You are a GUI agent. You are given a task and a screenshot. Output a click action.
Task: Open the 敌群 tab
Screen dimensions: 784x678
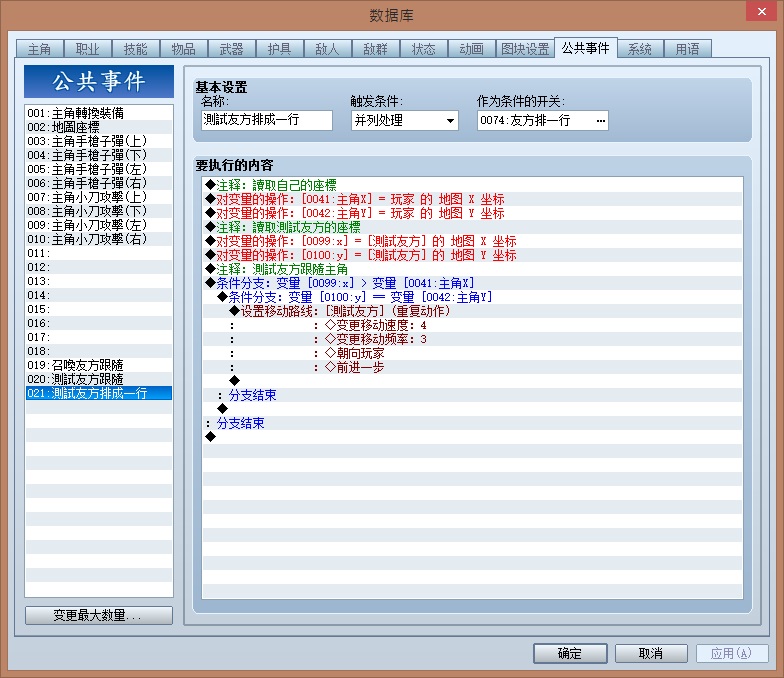click(376, 49)
